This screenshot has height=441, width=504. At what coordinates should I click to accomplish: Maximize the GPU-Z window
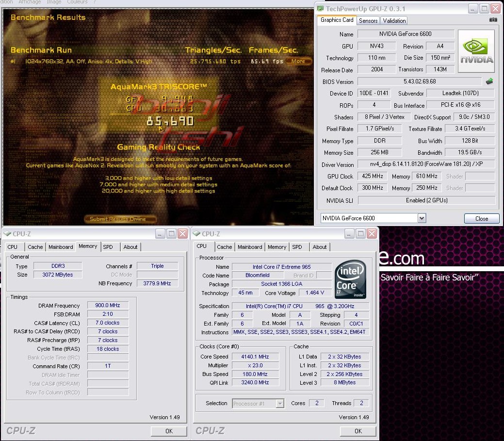(484, 9)
